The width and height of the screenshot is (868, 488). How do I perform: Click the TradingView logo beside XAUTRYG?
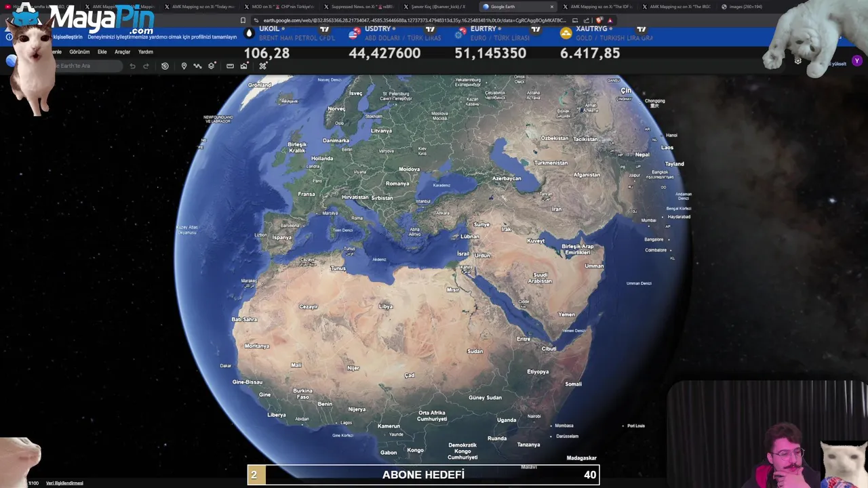pos(642,29)
